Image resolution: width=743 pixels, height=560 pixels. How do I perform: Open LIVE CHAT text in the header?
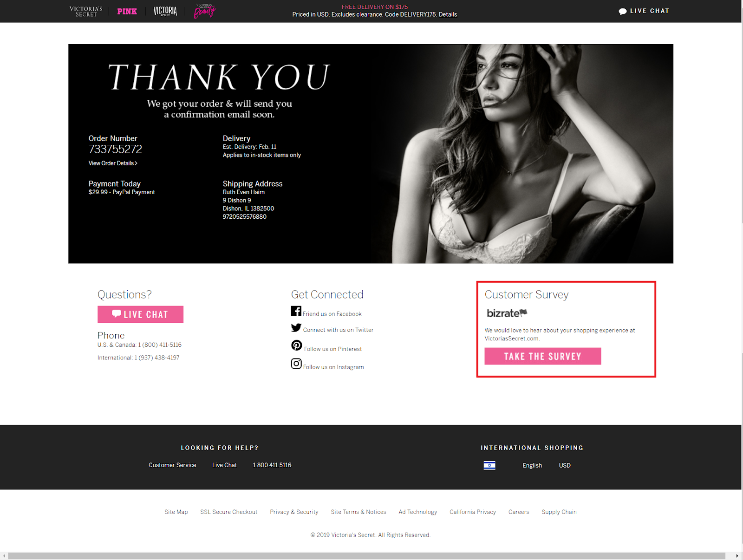(650, 11)
